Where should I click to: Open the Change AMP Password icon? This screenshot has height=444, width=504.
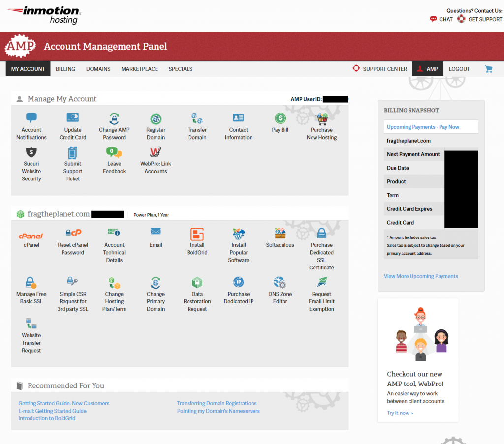point(114,118)
